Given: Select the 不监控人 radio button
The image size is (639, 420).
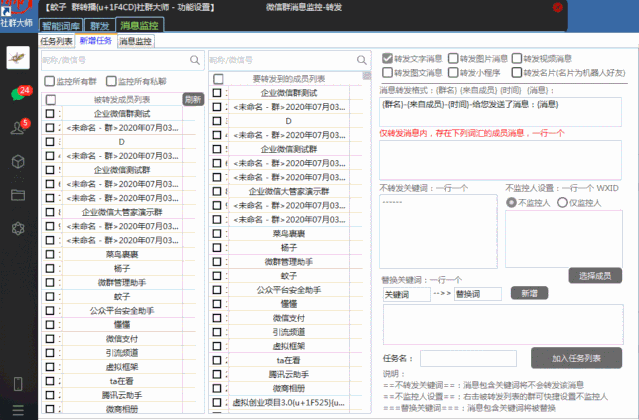Looking at the screenshot, I should tap(511, 202).
